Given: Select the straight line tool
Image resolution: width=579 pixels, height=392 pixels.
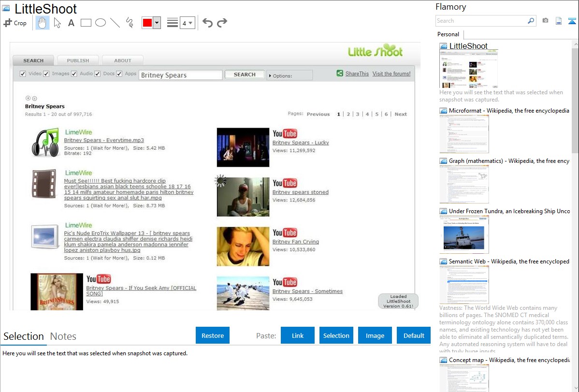Looking at the screenshot, I should point(115,23).
